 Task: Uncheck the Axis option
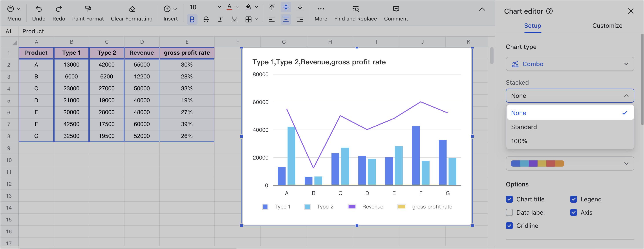[573, 212]
